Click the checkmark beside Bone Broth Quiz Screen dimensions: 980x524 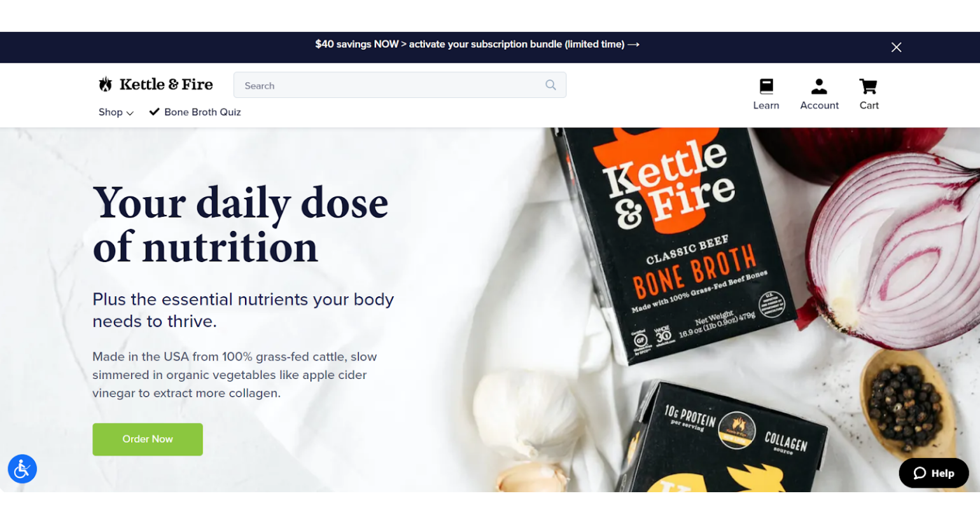154,112
